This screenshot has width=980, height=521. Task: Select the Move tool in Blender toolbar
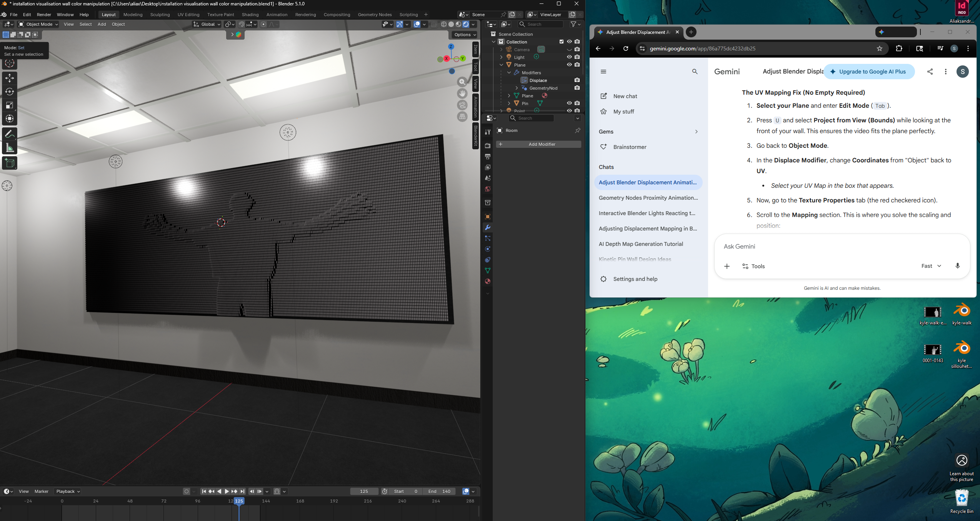(x=10, y=78)
